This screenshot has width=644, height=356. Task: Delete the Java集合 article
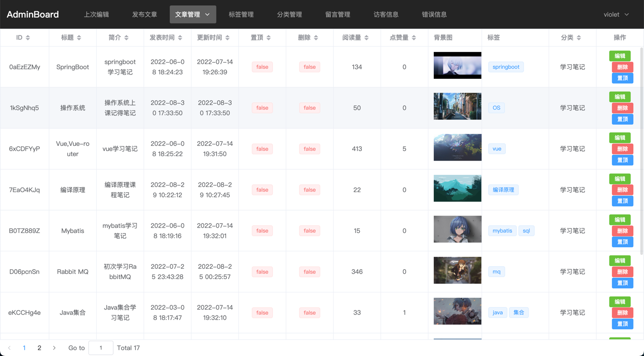623,313
